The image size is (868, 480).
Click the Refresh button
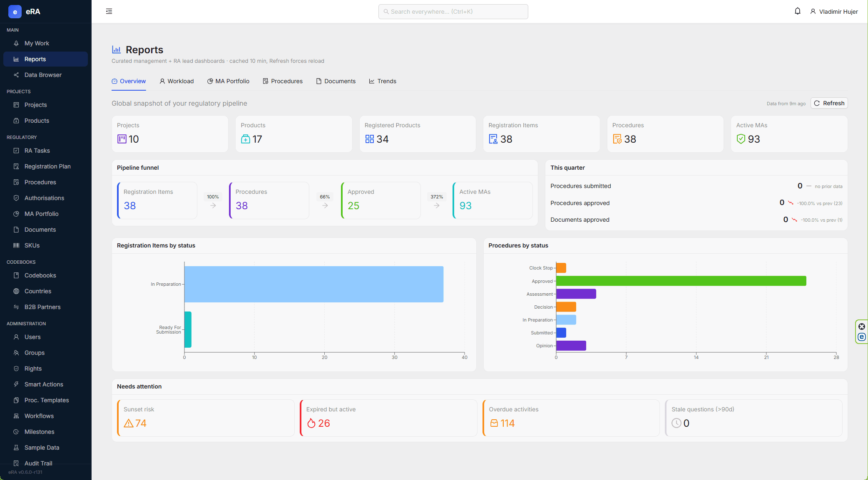click(x=829, y=103)
